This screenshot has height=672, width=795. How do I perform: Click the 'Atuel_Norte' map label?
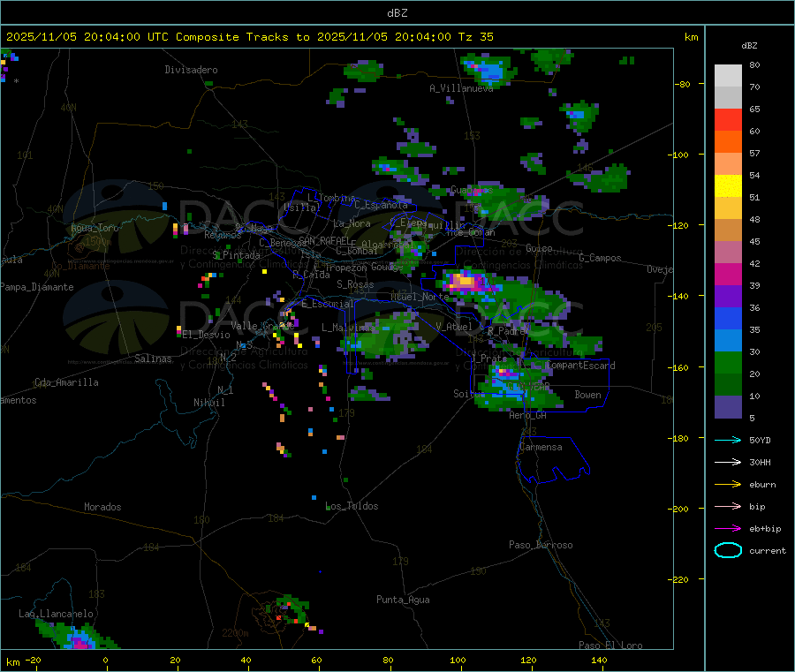pyautogui.click(x=420, y=297)
